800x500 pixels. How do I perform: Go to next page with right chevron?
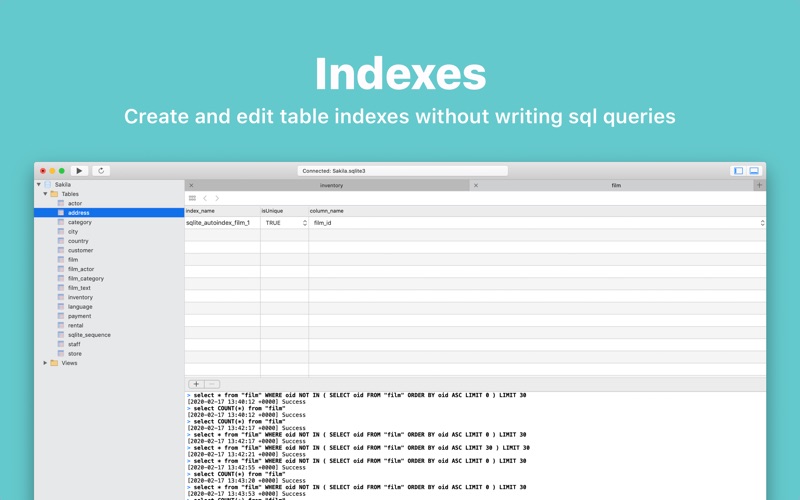[x=217, y=198]
